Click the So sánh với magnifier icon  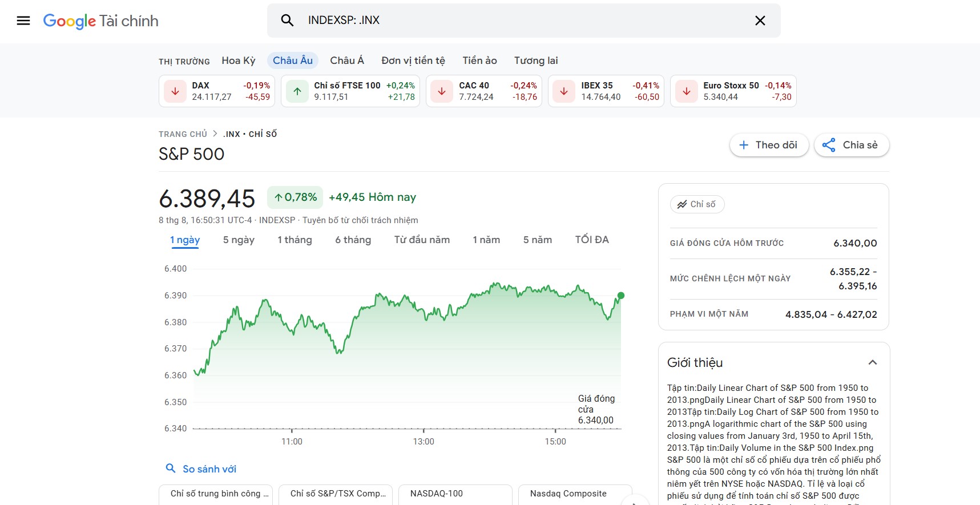[170, 468]
